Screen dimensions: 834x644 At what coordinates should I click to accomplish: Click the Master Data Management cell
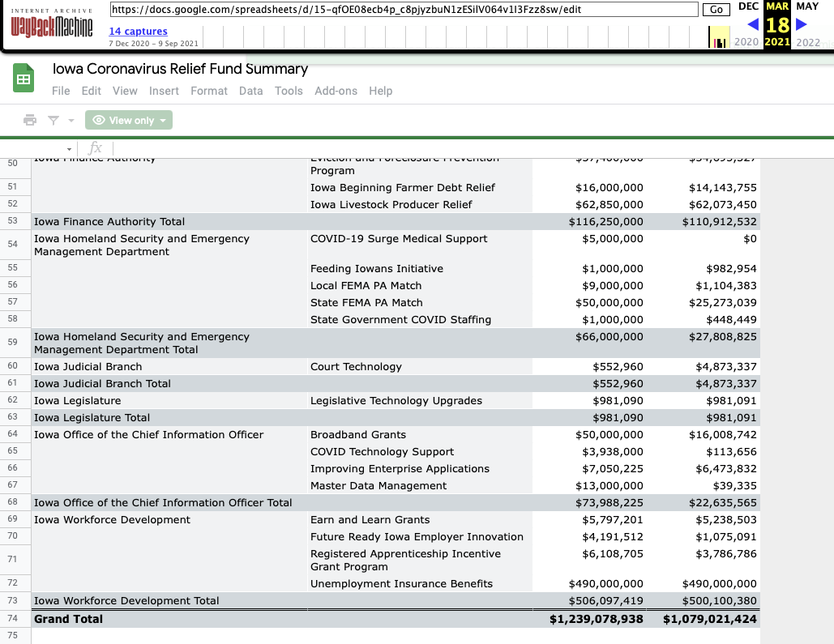420,485
